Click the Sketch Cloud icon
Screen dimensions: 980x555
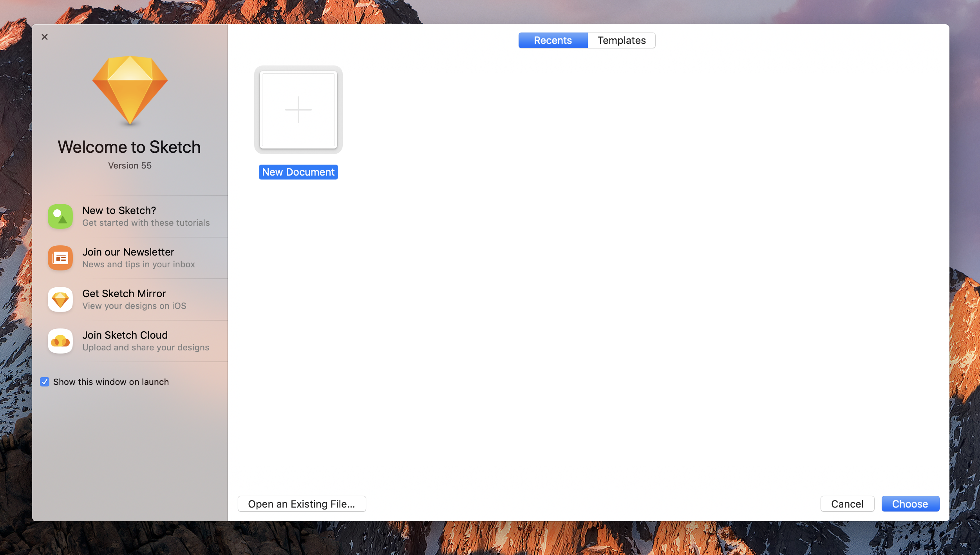pyautogui.click(x=60, y=341)
